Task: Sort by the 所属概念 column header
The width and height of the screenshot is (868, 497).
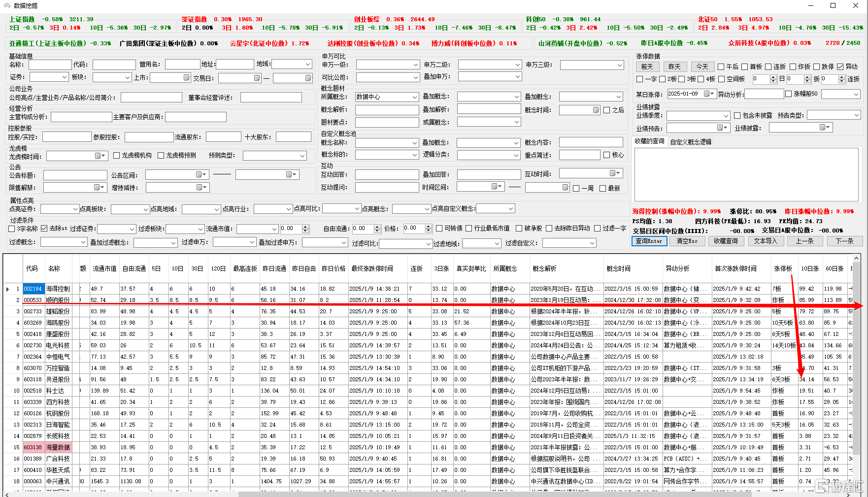Action: tap(505, 268)
